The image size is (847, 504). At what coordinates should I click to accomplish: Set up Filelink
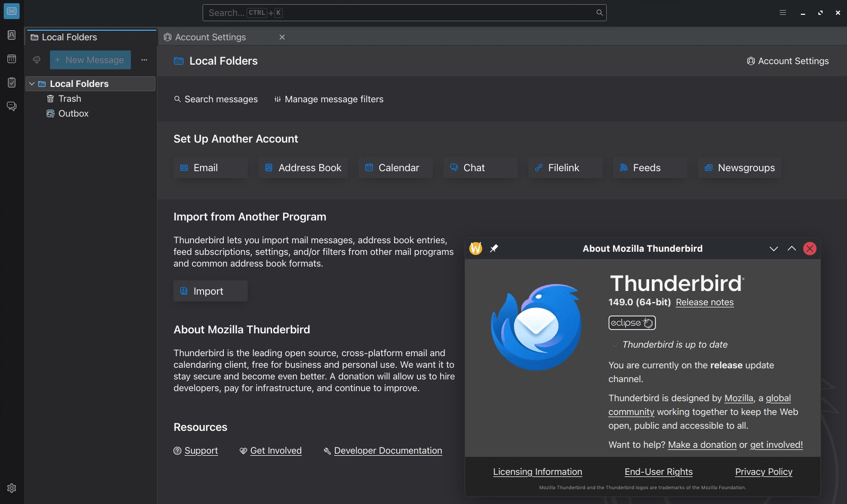[565, 167]
